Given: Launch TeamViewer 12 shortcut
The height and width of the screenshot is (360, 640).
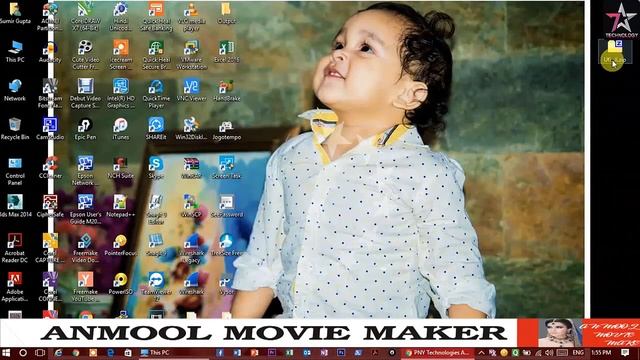Looking at the screenshot, I should (156, 287).
